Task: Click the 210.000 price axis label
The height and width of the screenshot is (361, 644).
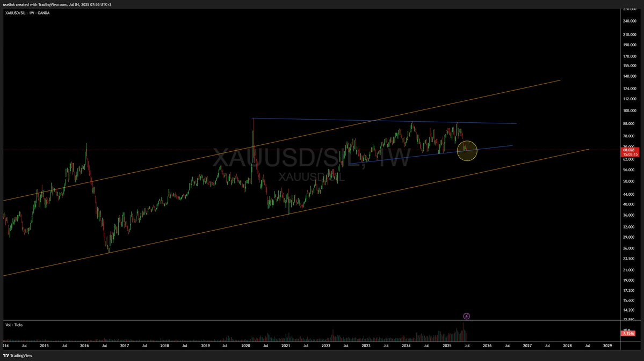Action: (629, 34)
